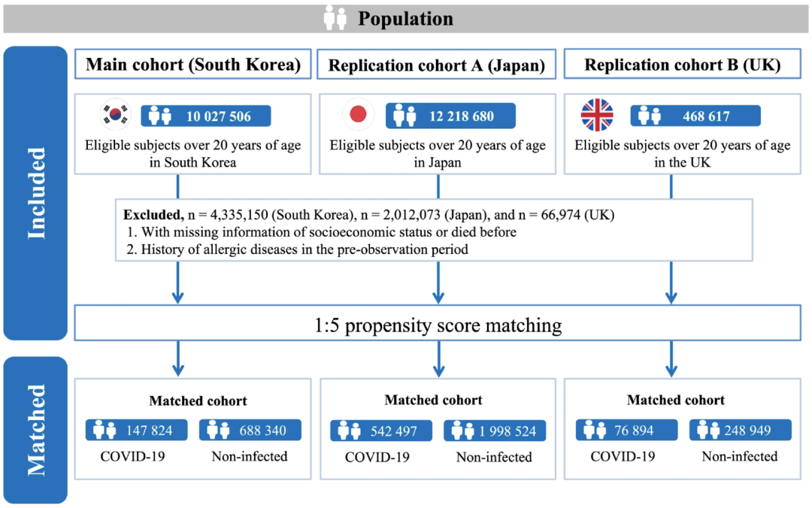Image resolution: width=812 pixels, height=508 pixels.
Task: Click people icon in 468 617 badge
Action: [650, 116]
